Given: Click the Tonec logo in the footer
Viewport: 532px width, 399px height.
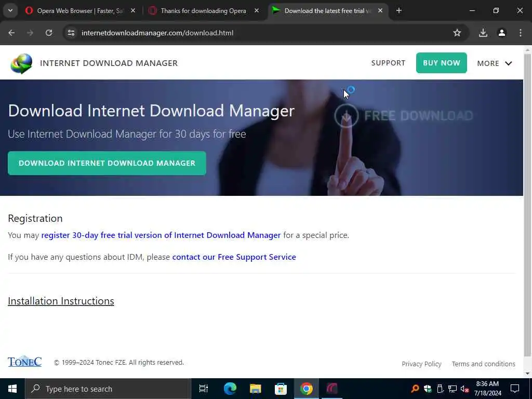Looking at the screenshot, I should [x=25, y=362].
